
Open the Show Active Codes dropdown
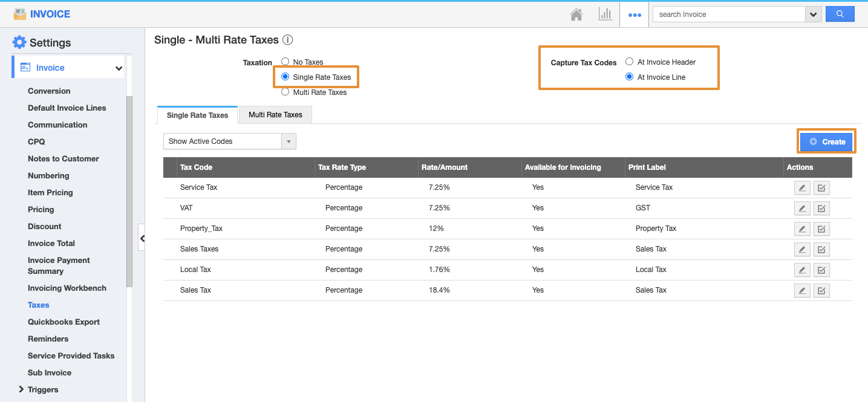pos(229,141)
